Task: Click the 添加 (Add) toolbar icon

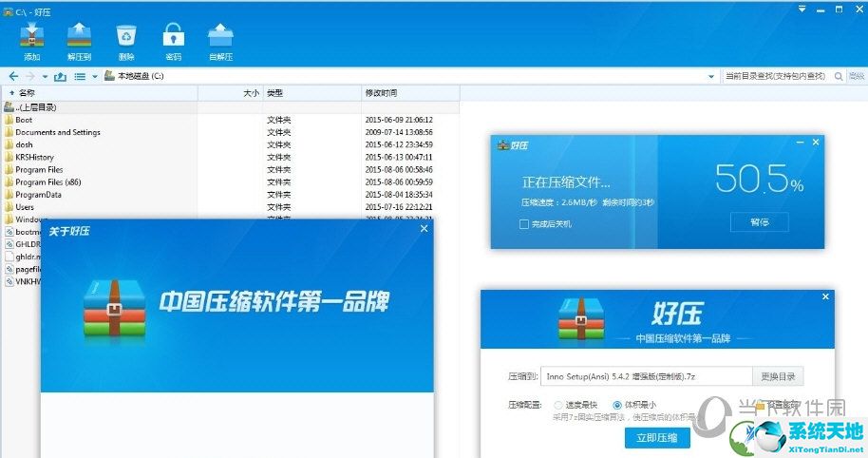Action: 31,35
